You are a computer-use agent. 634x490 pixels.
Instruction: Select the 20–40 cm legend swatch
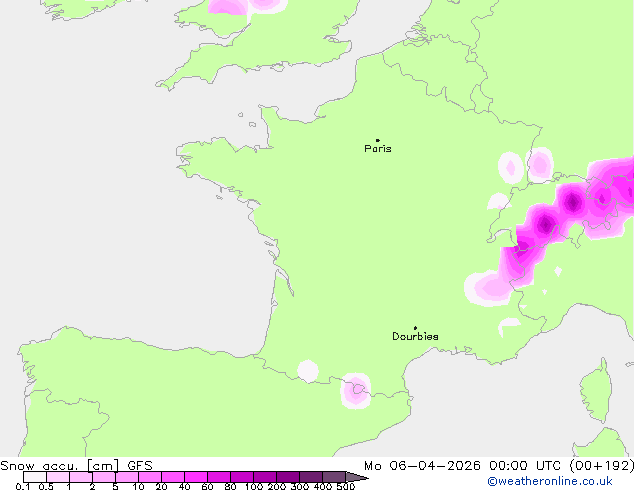[x=173, y=477]
